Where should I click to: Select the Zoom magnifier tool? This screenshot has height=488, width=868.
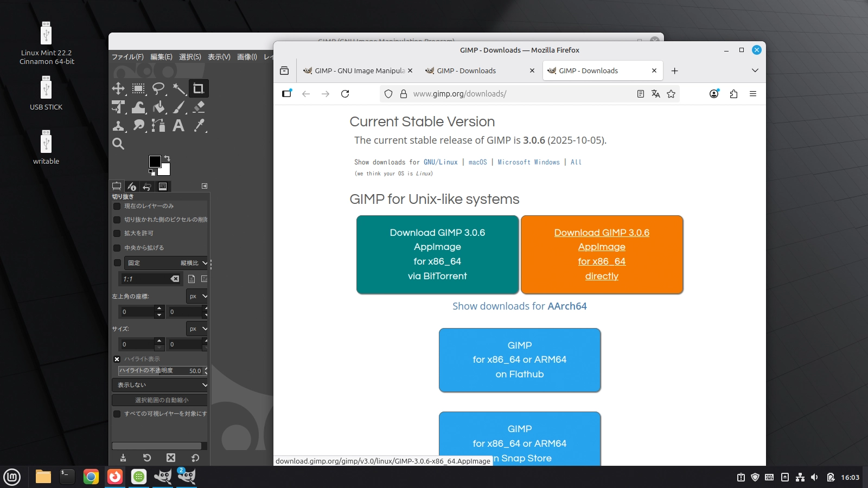pyautogui.click(x=118, y=144)
